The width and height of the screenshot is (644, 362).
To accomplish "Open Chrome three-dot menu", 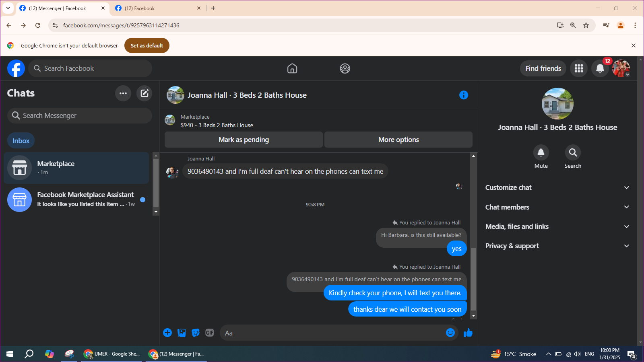I will (x=635, y=25).
